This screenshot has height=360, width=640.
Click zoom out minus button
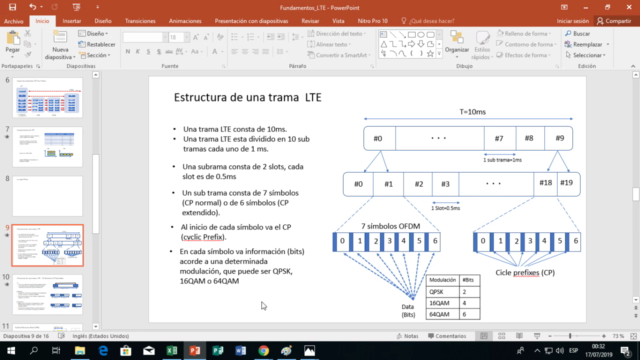pyautogui.click(x=550, y=336)
